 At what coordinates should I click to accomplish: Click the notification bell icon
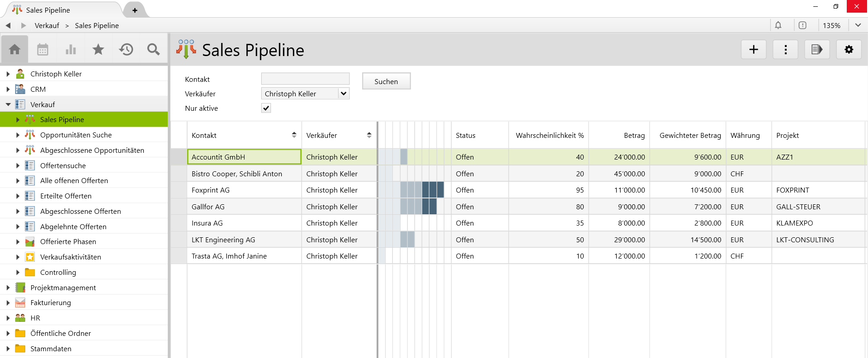tap(778, 25)
